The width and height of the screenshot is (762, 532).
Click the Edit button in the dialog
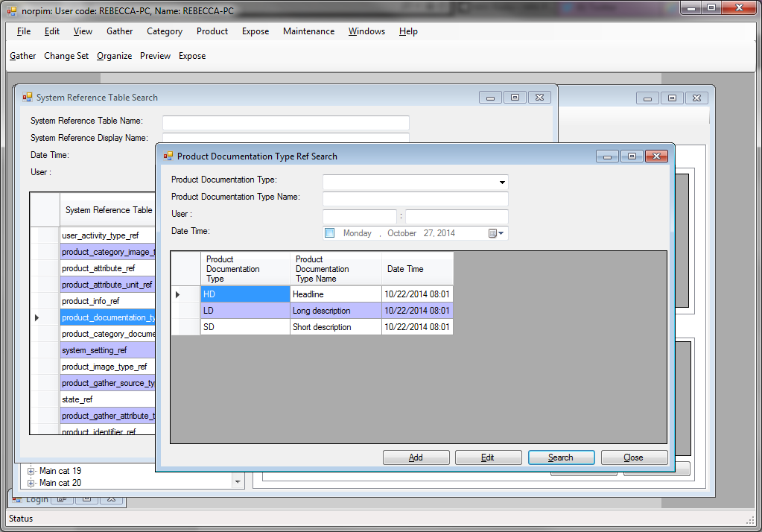coord(488,457)
